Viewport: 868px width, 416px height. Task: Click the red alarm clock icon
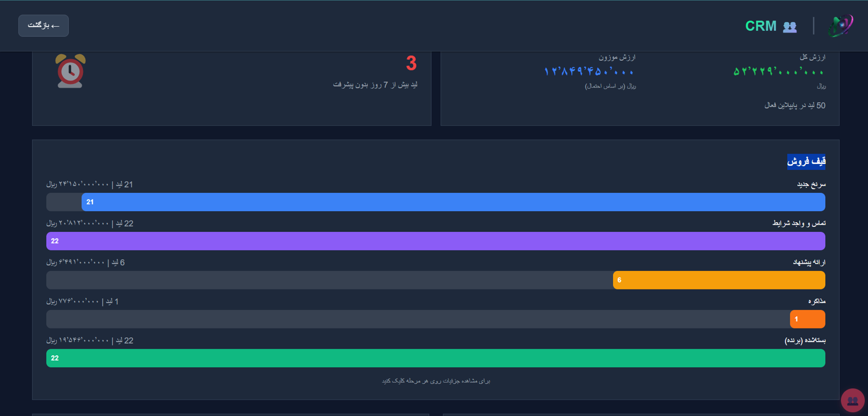click(71, 71)
